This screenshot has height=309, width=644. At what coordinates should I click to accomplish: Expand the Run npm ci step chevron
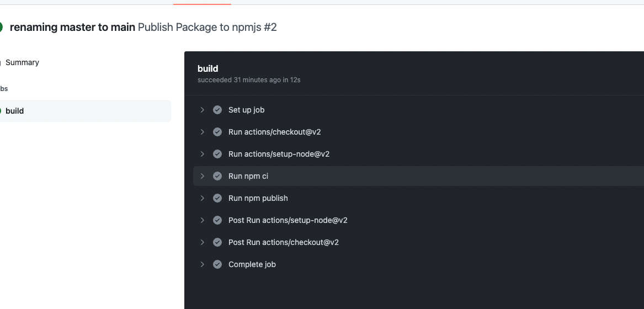coord(203,176)
